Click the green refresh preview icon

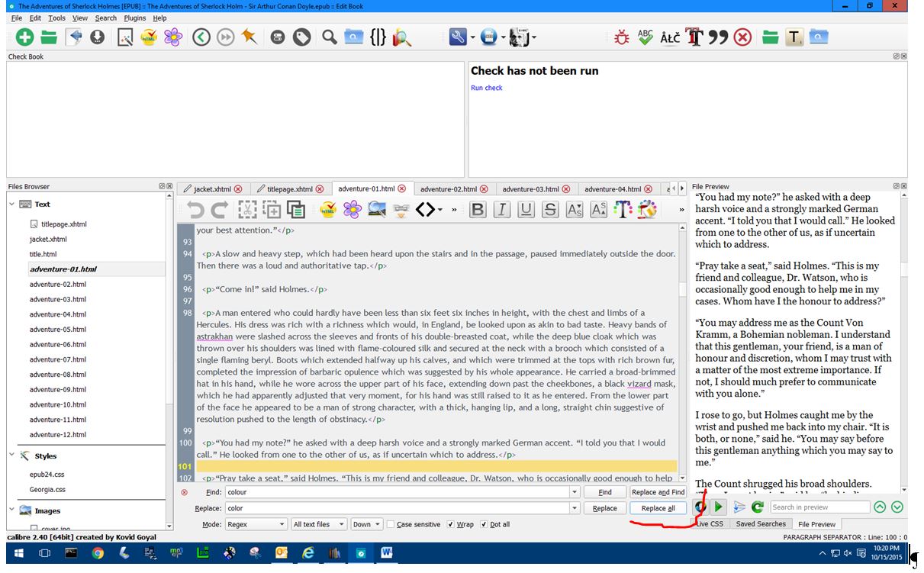coord(758,507)
